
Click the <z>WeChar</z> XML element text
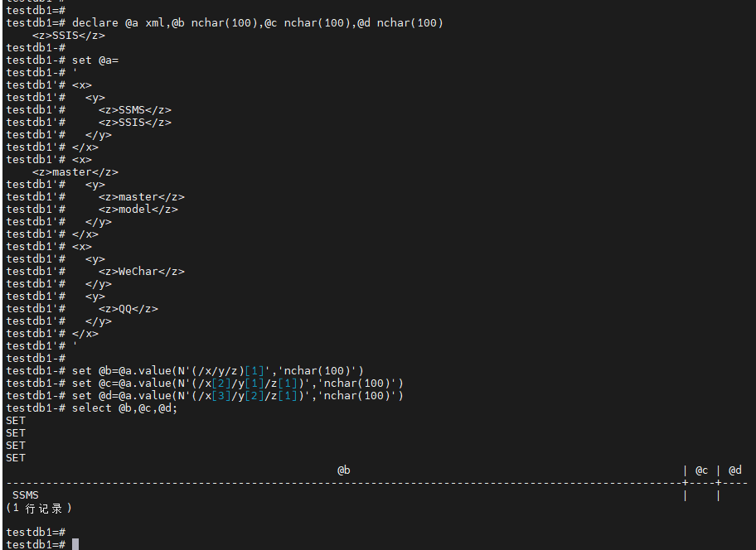click(x=142, y=271)
